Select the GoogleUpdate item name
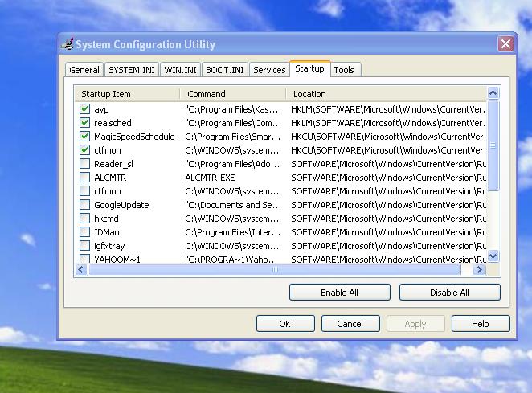Screen dimensions: 532x393 click(121, 205)
